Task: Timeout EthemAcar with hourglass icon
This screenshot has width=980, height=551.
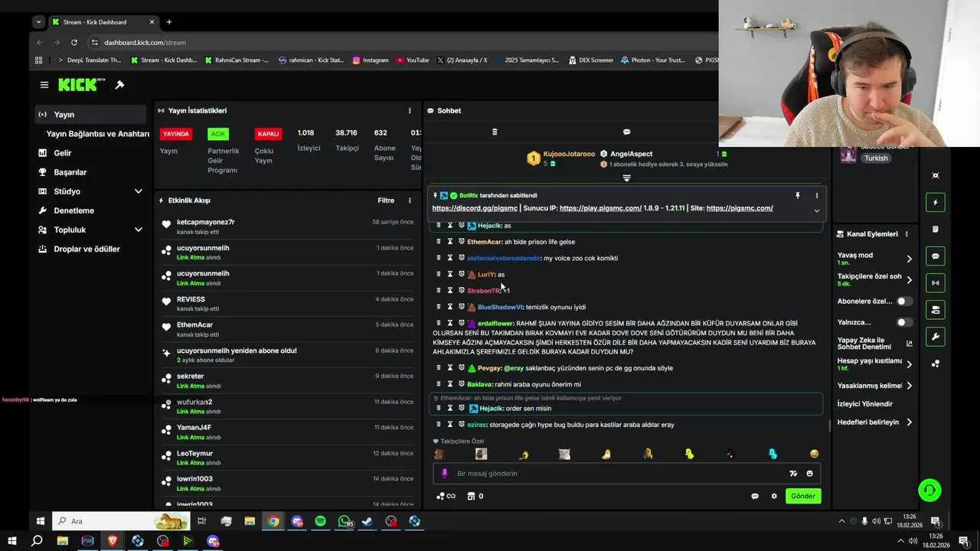Action: point(450,242)
